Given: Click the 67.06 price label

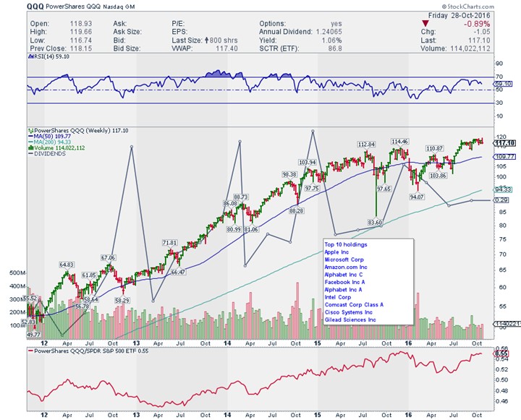Looking at the screenshot, I should 108,257.
